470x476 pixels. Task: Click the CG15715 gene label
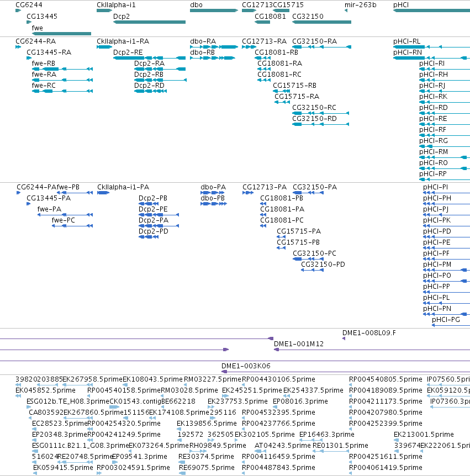point(288,5)
